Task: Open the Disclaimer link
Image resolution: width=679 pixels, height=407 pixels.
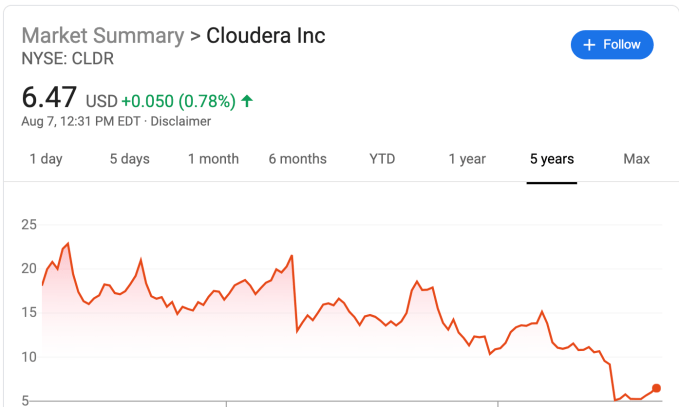Action: click(181, 121)
